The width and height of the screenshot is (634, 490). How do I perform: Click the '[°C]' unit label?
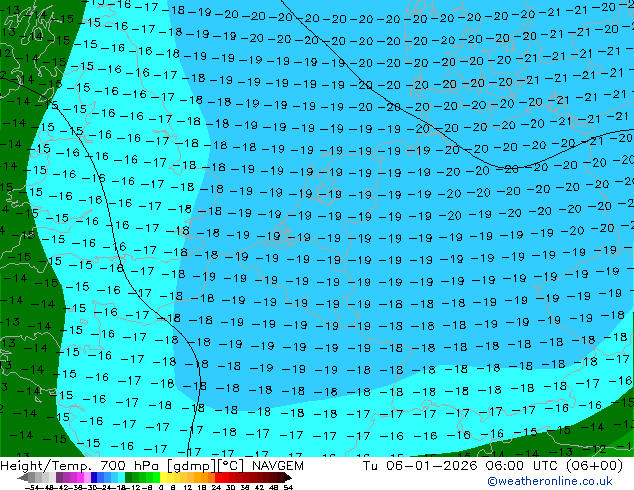coord(231,466)
